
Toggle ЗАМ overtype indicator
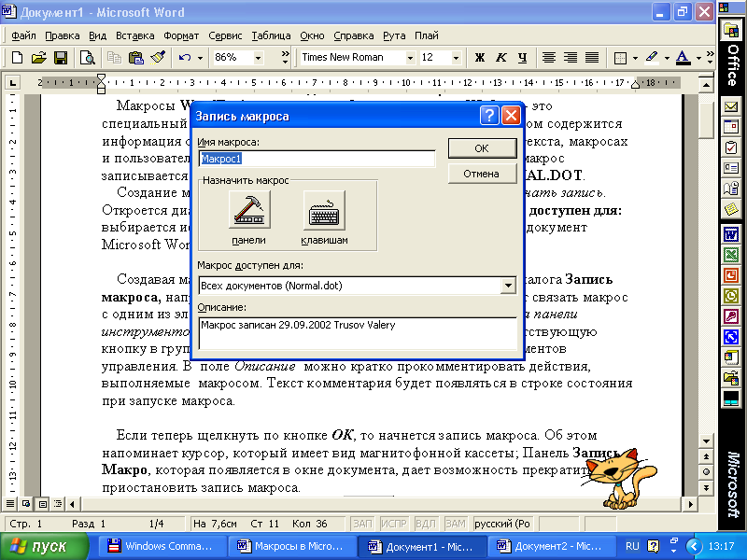pos(455,524)
